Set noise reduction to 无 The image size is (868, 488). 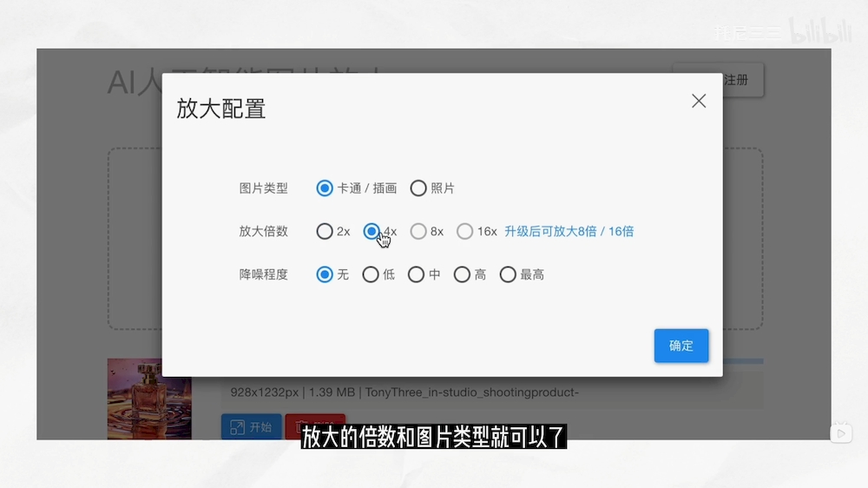coord(325,274)
